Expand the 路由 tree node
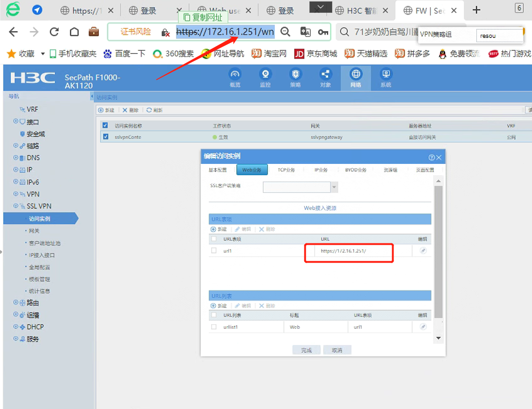 [x=16, y=302]
